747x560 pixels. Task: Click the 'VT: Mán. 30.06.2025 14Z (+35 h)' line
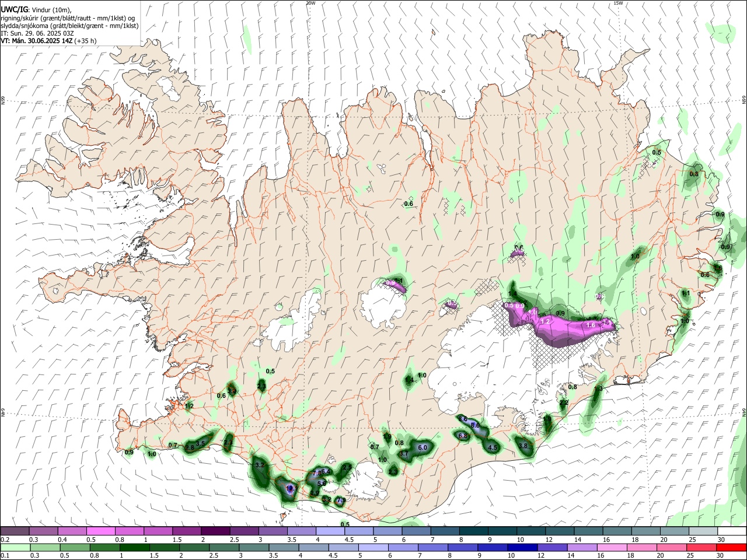pos(48,41)
